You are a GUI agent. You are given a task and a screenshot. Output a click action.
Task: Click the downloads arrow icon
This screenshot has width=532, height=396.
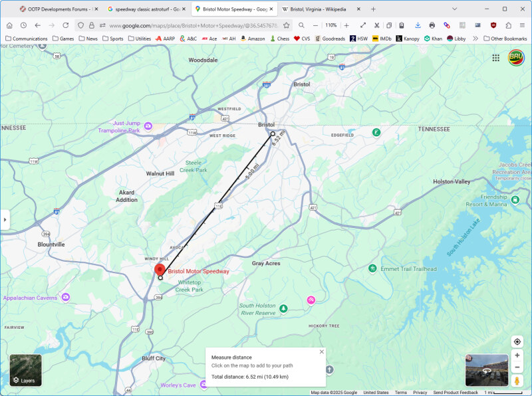click(418, 25)
